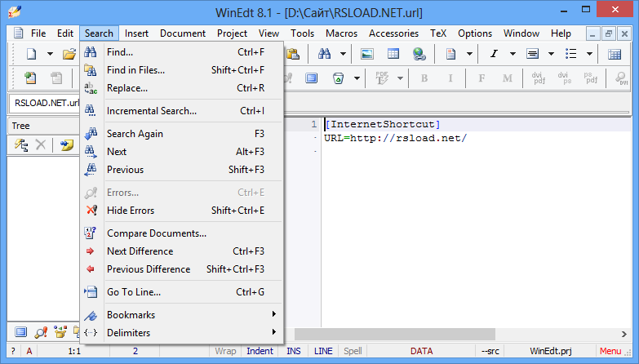
Task: Toggle Indent mode in status bar
Action: tap(260, 351)
